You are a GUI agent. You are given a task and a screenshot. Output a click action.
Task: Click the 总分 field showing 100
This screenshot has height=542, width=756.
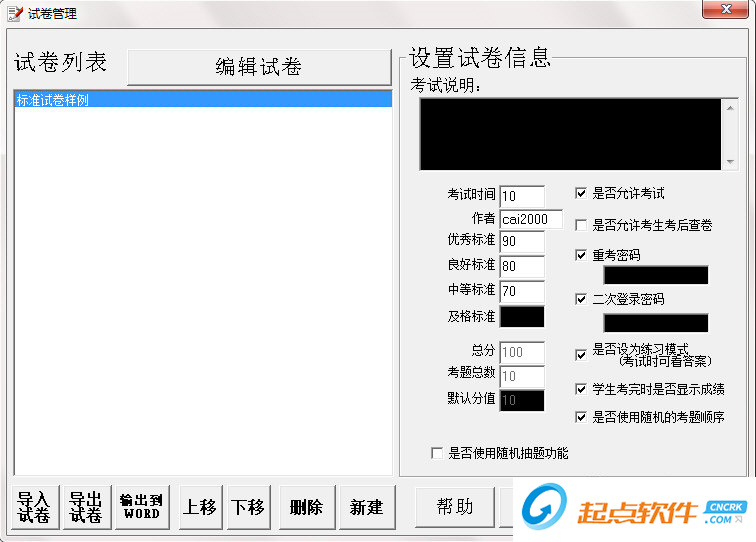click(522, 352)
